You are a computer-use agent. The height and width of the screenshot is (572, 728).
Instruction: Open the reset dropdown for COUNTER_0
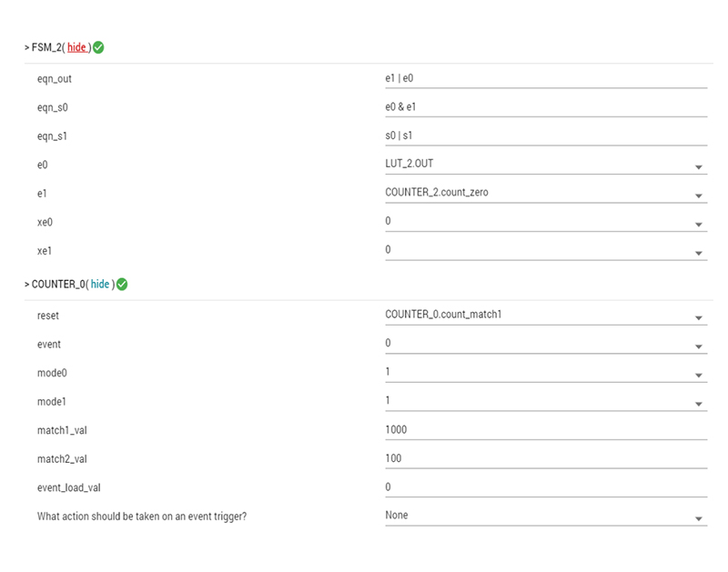click(545, 316)
